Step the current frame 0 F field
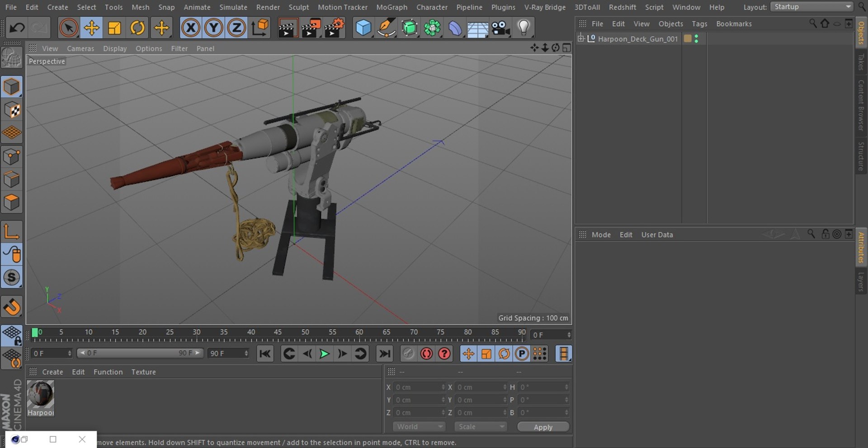This screenshot has width=868, height=448. tap(569, 335)
